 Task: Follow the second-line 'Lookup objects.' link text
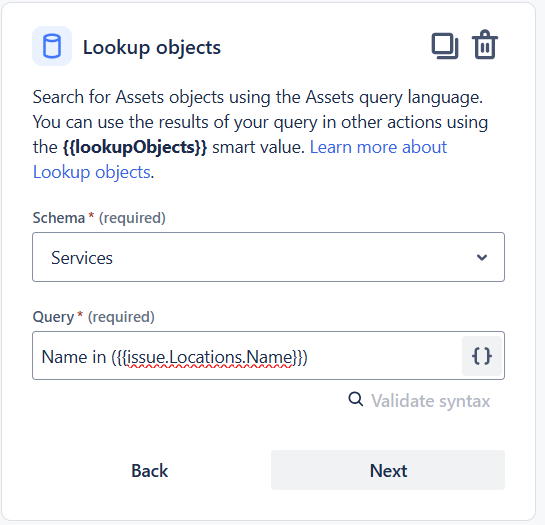[x=92, y=172]
